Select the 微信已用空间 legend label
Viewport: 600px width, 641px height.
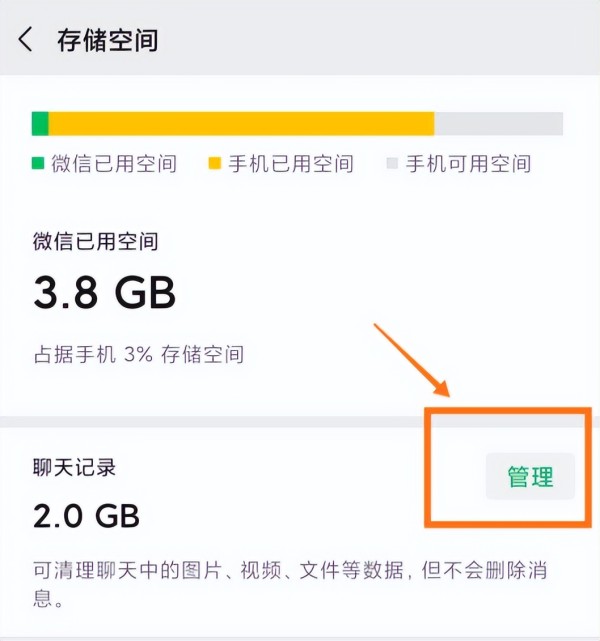[114, 164]
